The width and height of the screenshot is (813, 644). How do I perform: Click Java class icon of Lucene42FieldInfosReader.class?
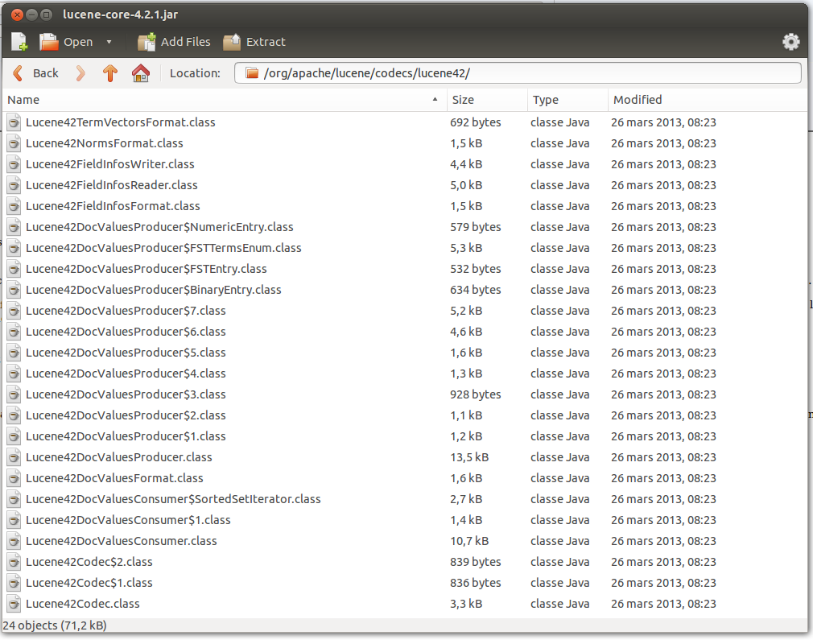click(x=14, y=185)
